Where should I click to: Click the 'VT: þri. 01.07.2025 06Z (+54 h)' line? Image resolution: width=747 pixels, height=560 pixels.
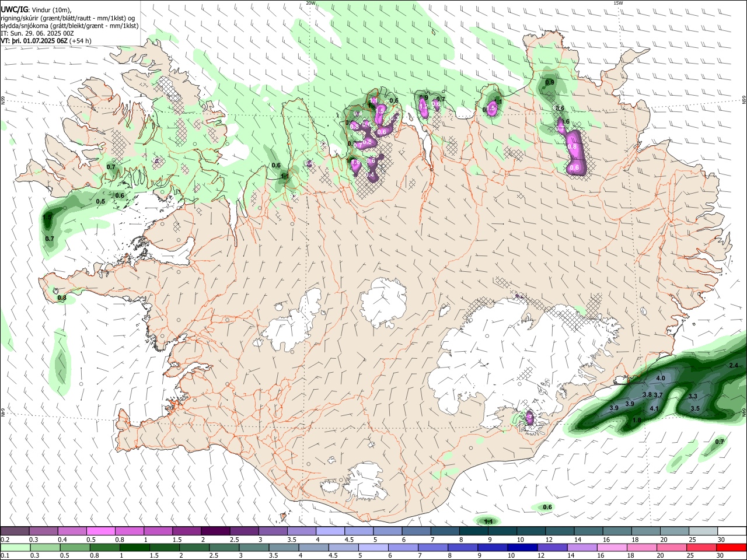tap(46, 41)
